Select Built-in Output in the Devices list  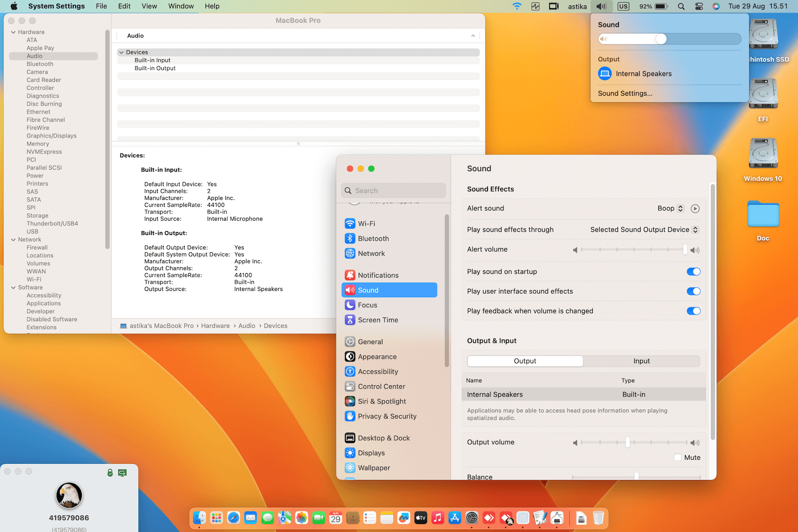tap(155, 68)
